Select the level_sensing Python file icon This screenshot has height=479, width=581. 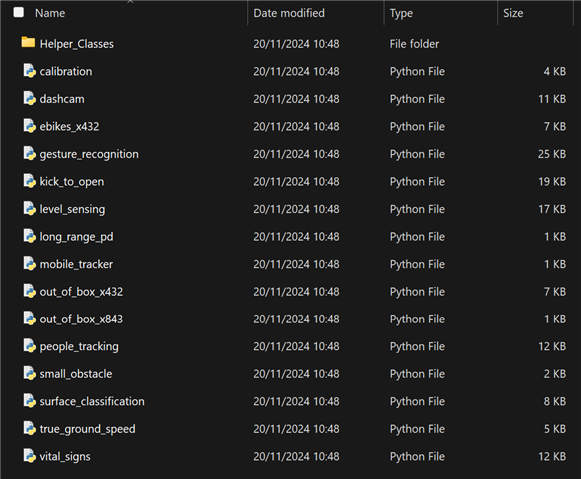pyautogui.click(x=29, y=208)
